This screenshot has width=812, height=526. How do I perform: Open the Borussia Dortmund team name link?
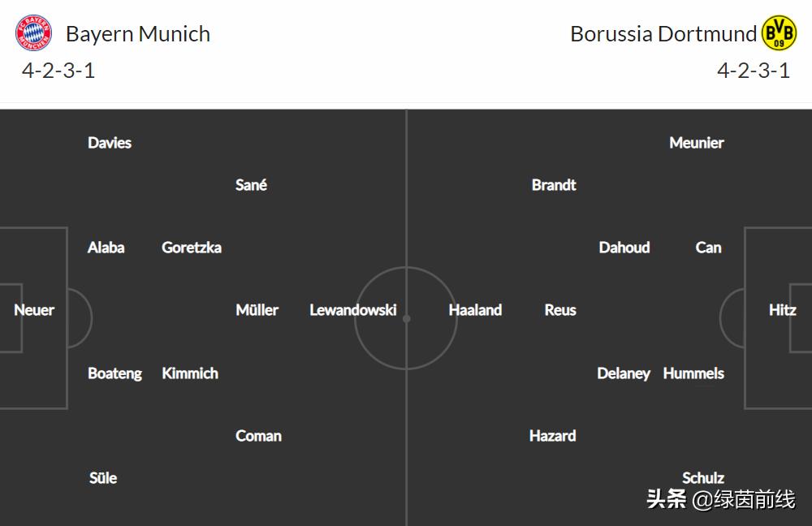pos(663,34)
